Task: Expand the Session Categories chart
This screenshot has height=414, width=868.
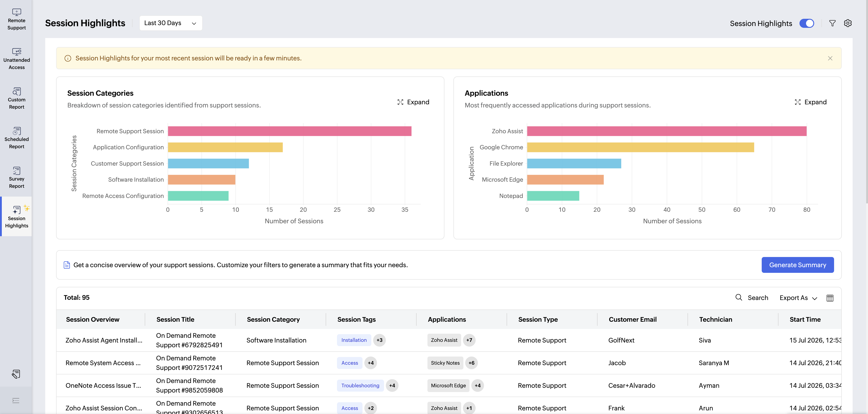Action: 413,102
